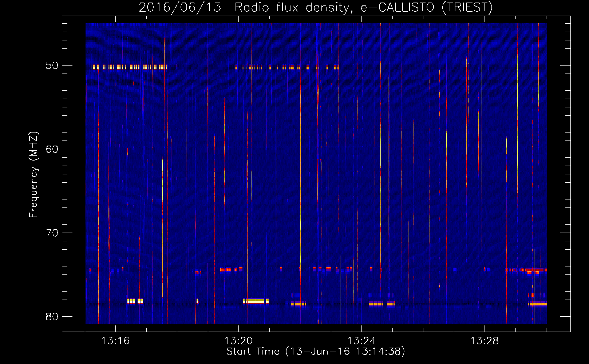Click the orange emission at 78 MHz near 13:24

pyautogui.click(x=381, y=304)
